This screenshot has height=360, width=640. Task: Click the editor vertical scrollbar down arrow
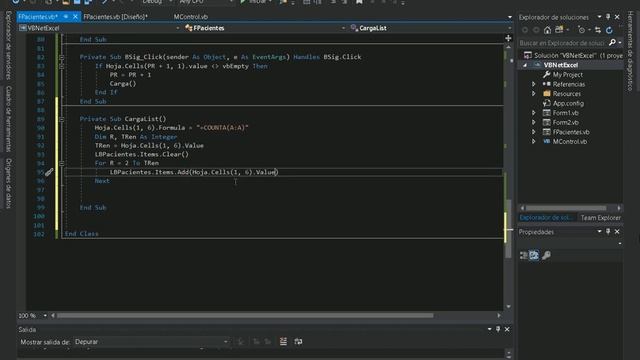point(508,307)
